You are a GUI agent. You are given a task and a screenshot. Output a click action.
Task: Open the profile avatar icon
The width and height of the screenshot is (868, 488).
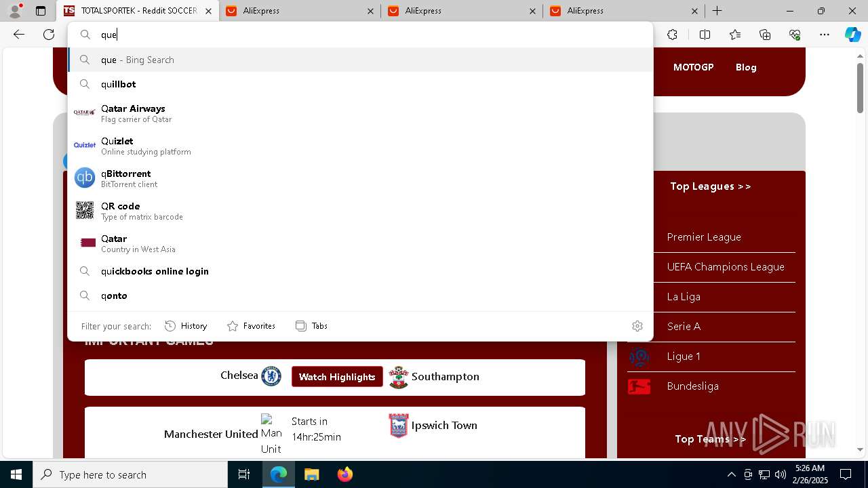pyautogui.click(x=14, y=11)
